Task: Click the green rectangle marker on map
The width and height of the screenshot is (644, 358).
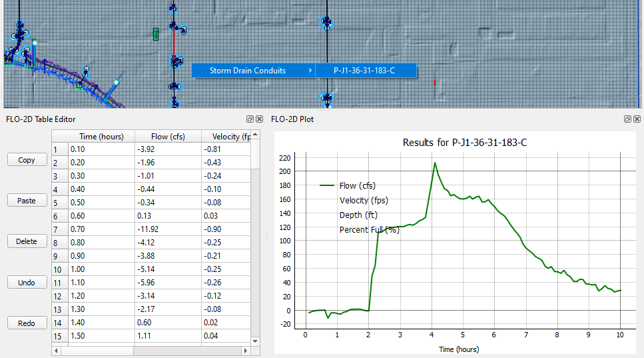Action: click(156, 34)
